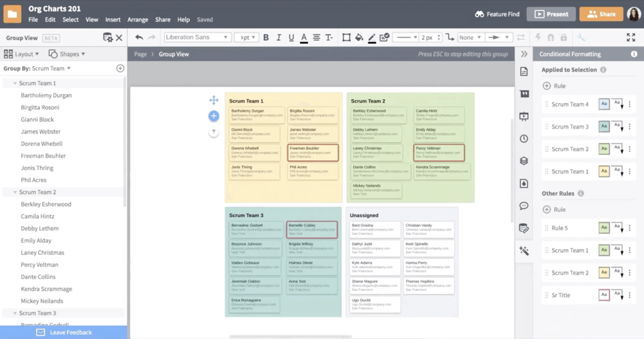
Task: Click the Present button
Action: [551, 14]
